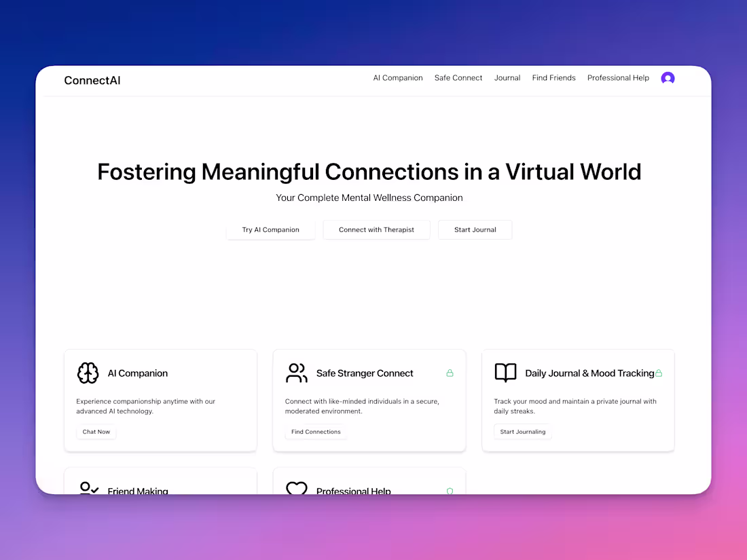Open Journal from the navigation bar
Image resolution: width=747 pixels, height=560 pixels.
507,77
